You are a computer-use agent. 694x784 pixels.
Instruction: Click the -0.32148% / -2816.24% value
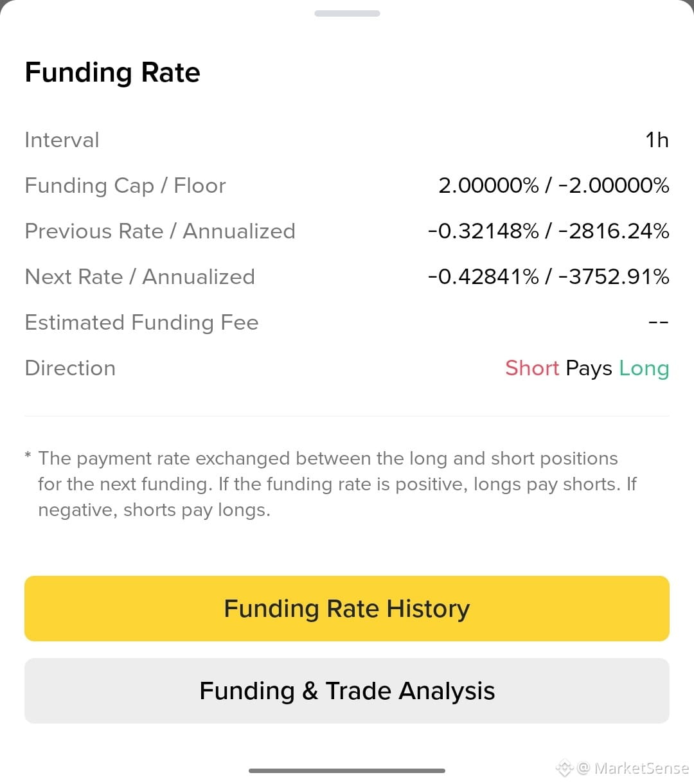(x=549, y=231)
